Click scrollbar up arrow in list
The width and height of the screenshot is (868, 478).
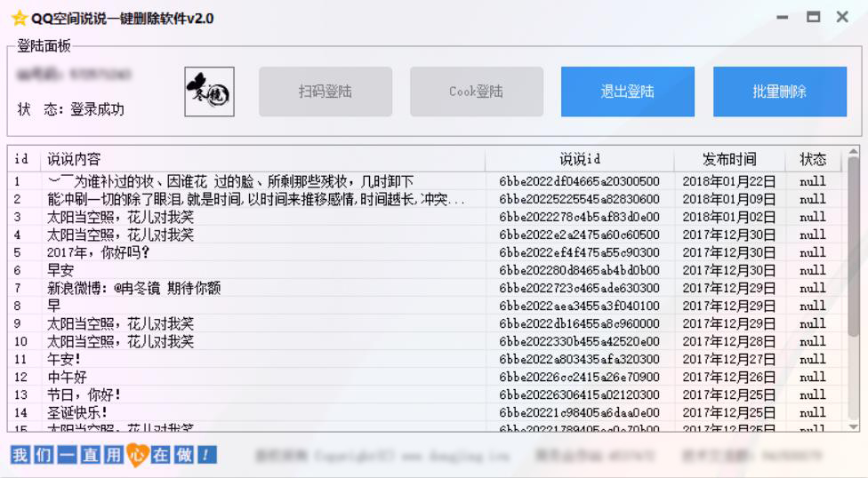(854, 152)
